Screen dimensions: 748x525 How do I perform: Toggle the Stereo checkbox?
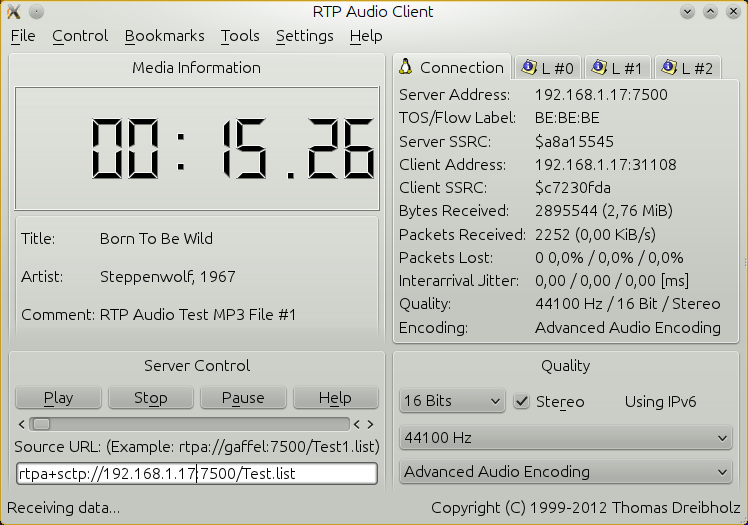click(522, 401)
